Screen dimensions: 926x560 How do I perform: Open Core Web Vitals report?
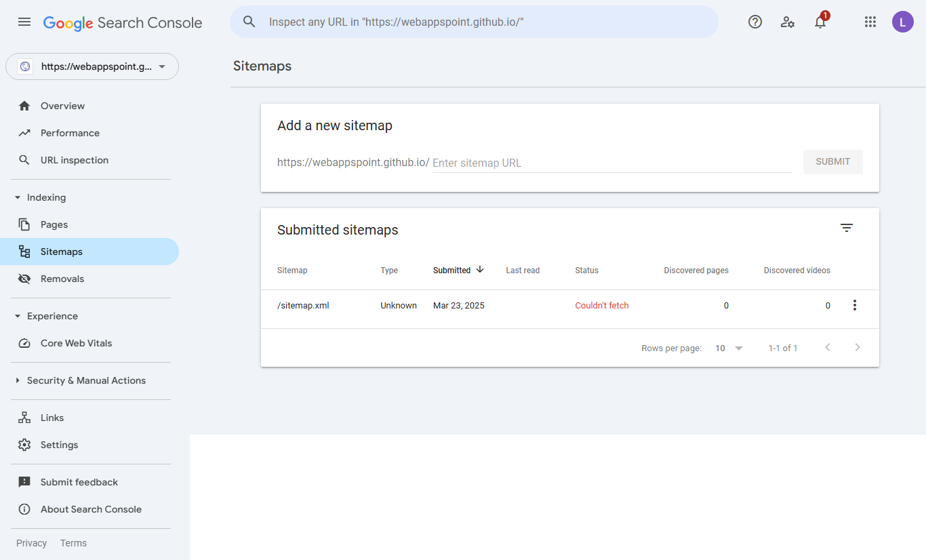pyautogui.click(x=76, y=343)
